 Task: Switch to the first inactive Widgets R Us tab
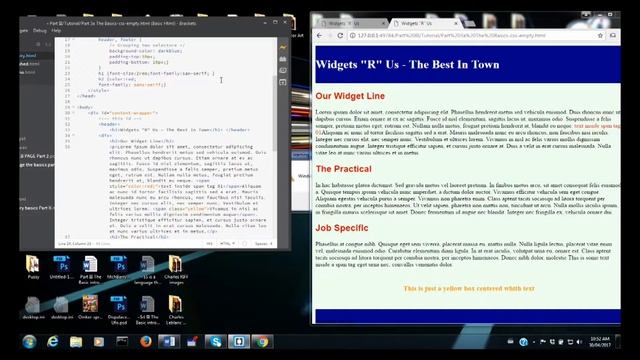pos(351,23)
